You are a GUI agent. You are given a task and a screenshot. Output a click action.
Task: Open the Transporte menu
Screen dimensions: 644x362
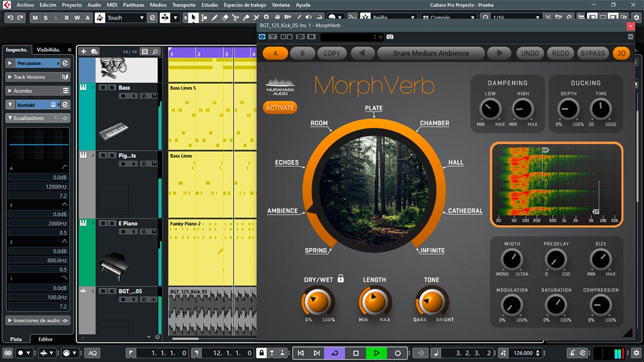(184, 5)
